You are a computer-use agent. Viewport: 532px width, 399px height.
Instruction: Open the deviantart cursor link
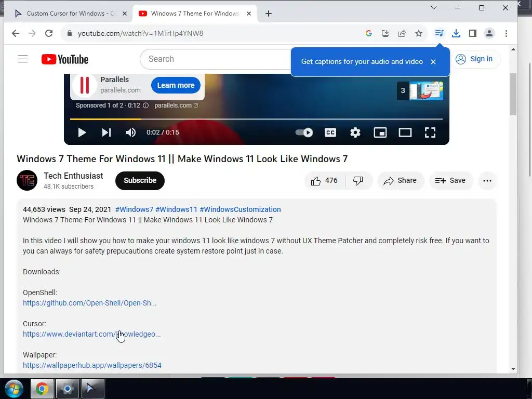point(91,334)
